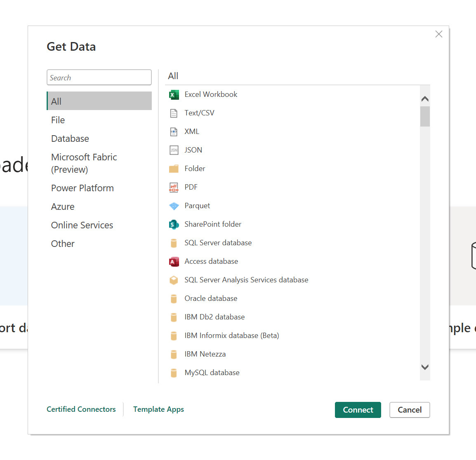Click the Oracle database cylinder icon
Screen dimensions: 476x460
tap(174, 298)
